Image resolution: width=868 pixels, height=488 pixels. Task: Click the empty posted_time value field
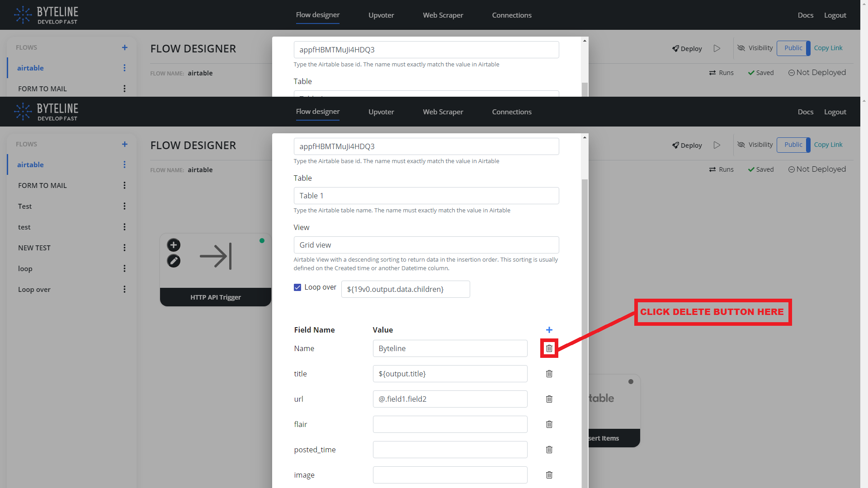point(450,450)
